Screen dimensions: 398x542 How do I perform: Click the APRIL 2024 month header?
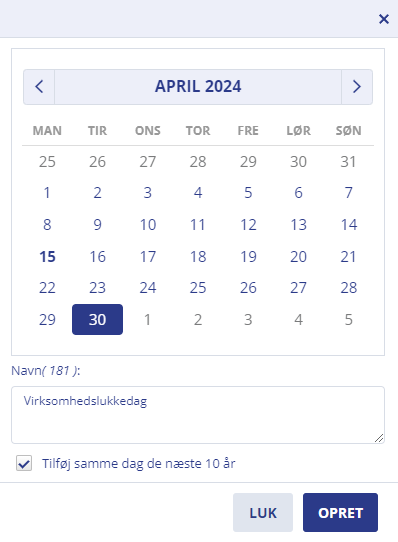tap(198, 87)
